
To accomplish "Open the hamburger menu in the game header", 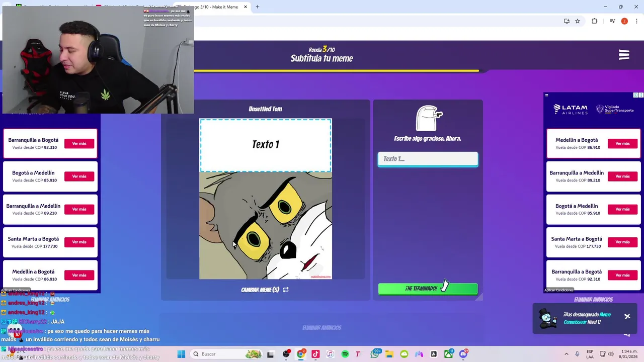I will pos(624,55).
